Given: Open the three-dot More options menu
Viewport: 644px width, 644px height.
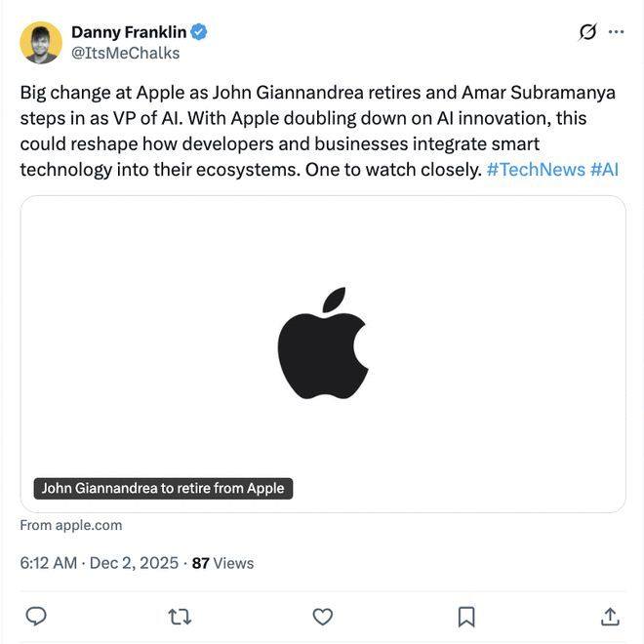Looking at the screenshot, I should 616,32.
